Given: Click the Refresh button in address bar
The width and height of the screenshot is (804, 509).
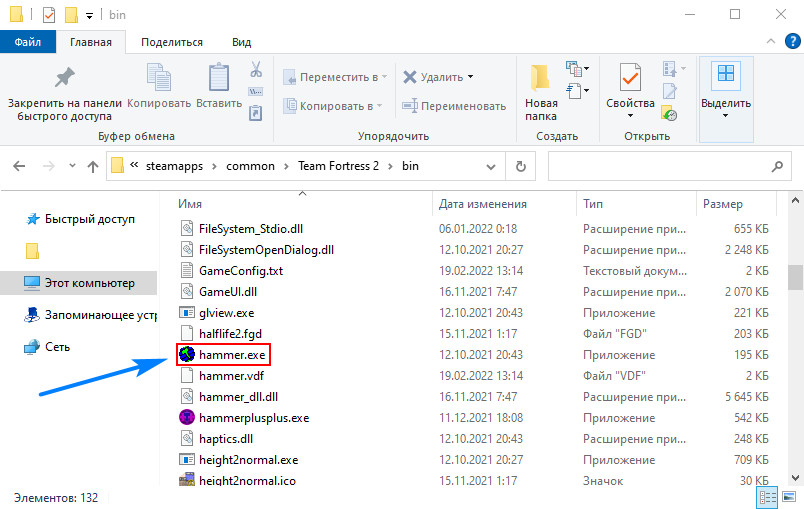Looking at the screenshot, I should click(x=520, y=166).
